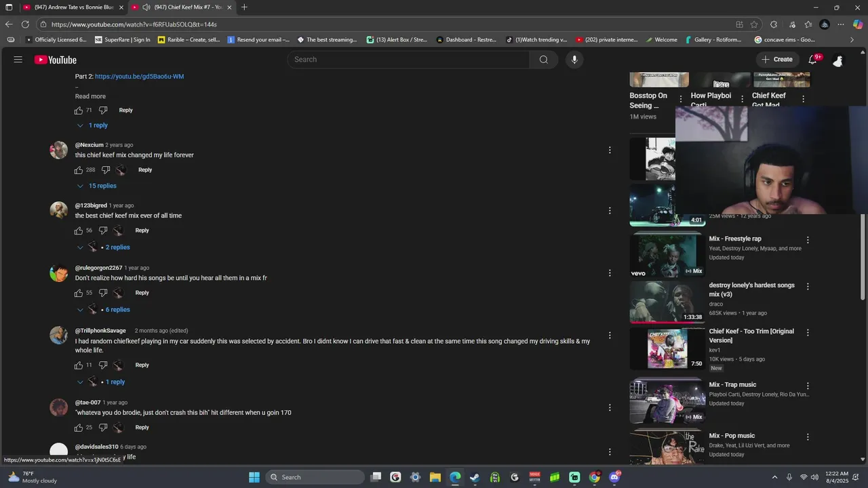Click the YouTube search magnifier button
The width and height of the screenshot is (868, 488).
543,60
